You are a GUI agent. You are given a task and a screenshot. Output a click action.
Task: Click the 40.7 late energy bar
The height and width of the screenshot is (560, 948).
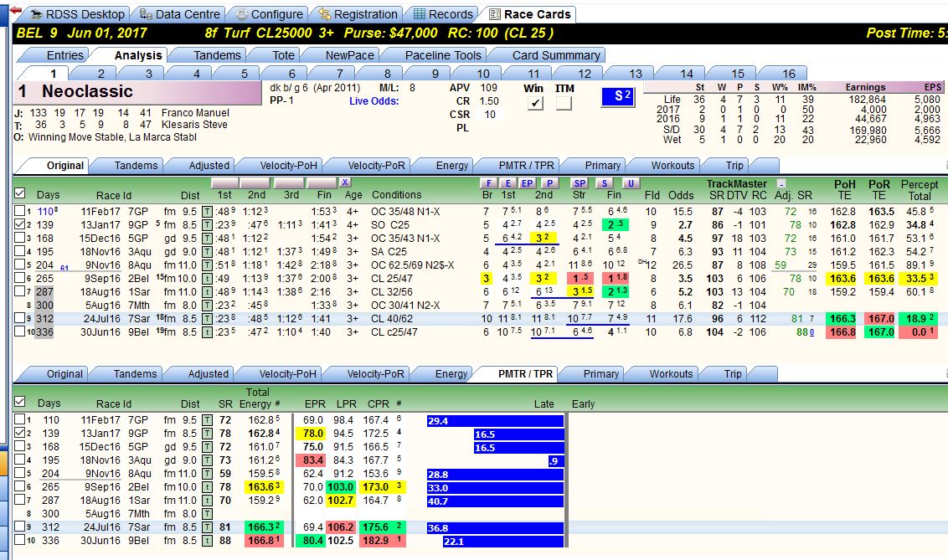tap(495, 501)
